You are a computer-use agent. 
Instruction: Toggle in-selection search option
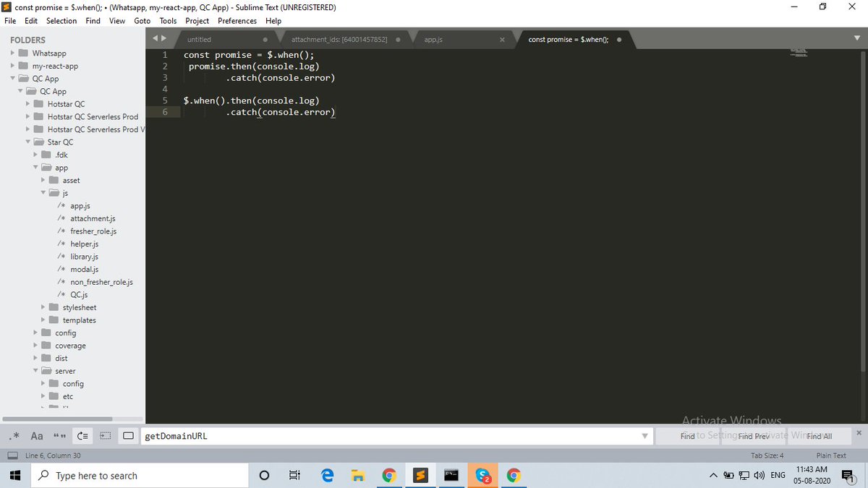106,436
